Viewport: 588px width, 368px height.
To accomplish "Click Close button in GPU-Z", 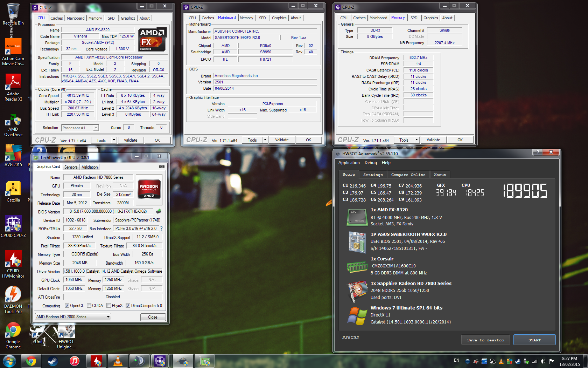I will click(x=153, y=317).
